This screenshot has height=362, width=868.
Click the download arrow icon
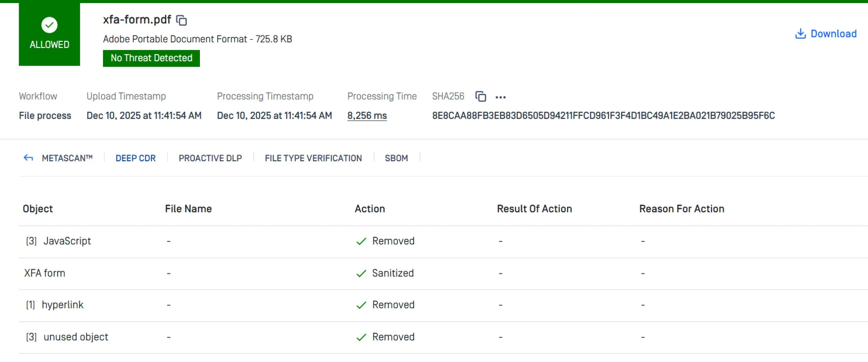(x=800, y=34)
